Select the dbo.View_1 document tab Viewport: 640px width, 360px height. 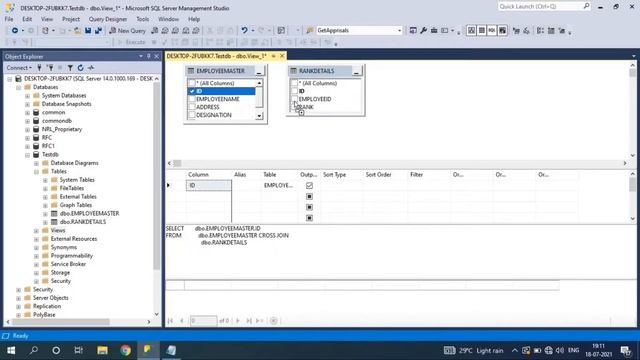217,56
